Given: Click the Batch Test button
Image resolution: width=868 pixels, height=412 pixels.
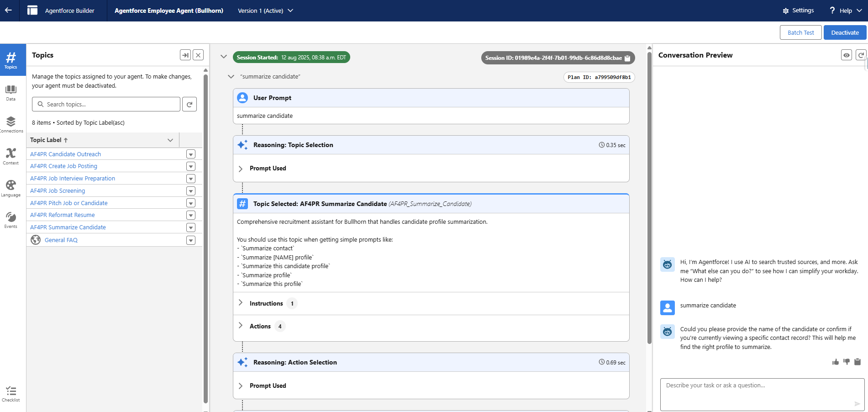Looking at the screenshot, I should pyautogui.click(x=800, y=32).
